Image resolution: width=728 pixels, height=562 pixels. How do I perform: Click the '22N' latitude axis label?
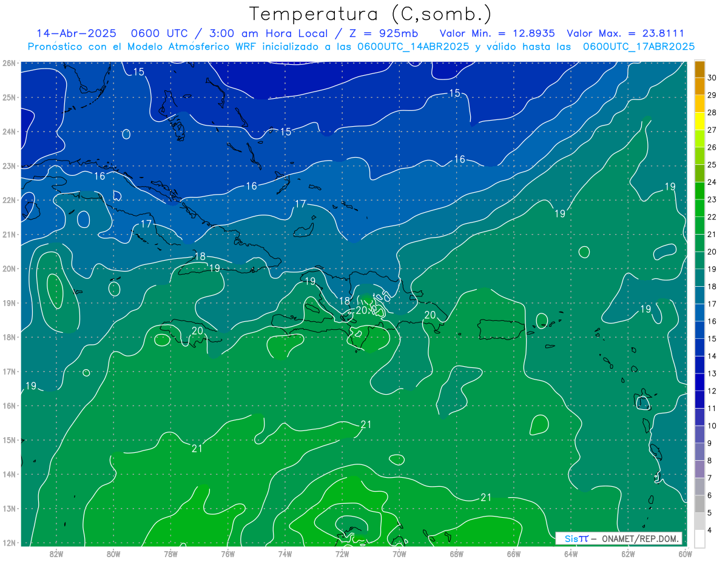pyautogui.click(x=9, y=200)
